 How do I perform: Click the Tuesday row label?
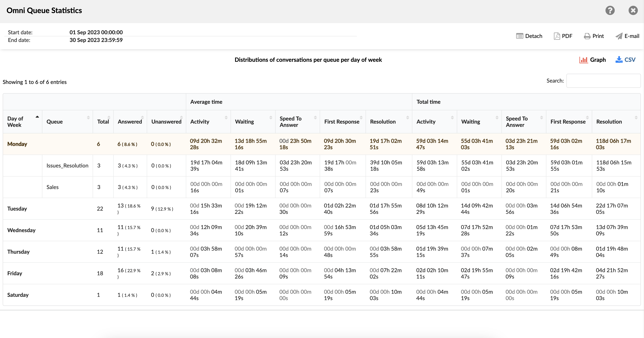coord(17,209)
